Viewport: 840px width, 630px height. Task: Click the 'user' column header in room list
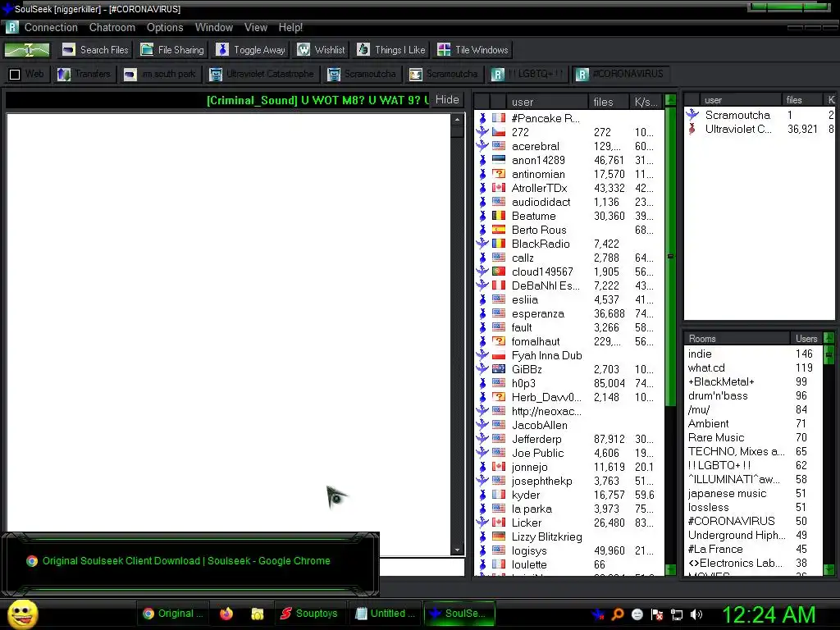pos(547,102)
